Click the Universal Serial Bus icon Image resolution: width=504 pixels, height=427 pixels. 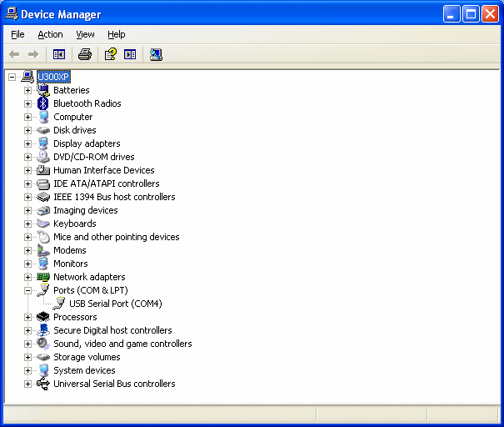click(43, 384)
